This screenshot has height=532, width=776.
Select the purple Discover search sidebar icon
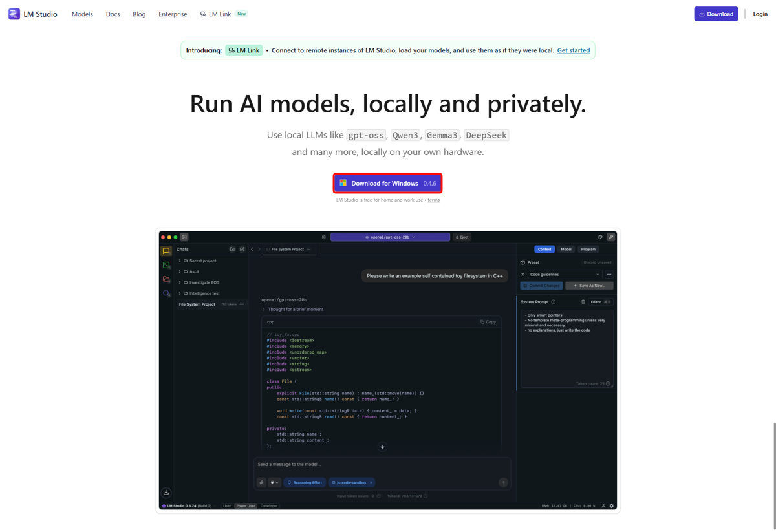tap(166, 293)
